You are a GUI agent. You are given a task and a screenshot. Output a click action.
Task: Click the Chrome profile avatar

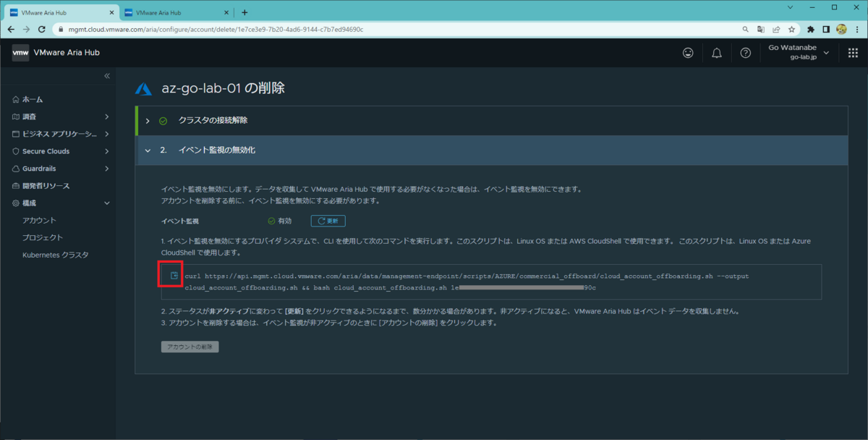842,30
